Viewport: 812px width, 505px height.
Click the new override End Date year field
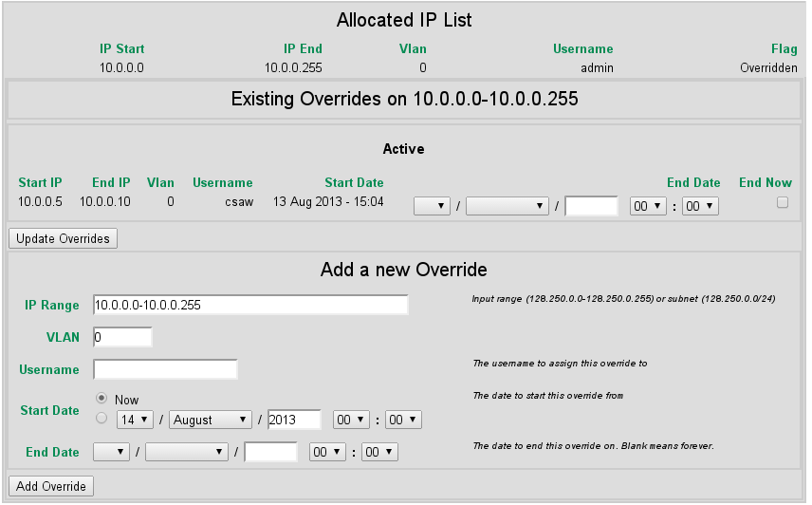pyautogui.click(x=271, y=452)
